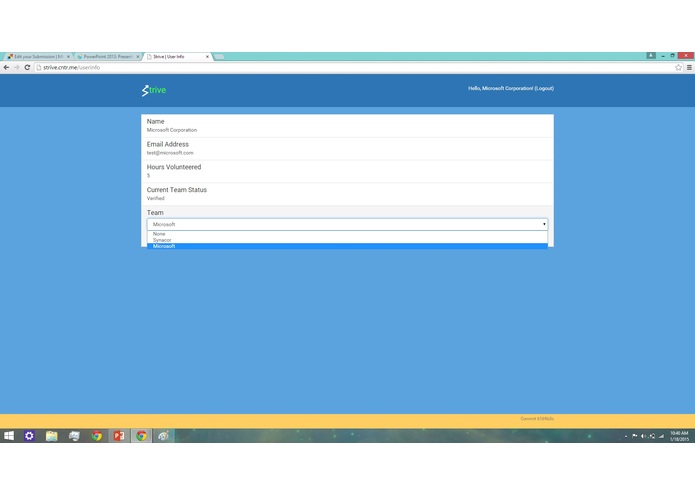Choose highlighted Microsoft team option

point(348,246)
